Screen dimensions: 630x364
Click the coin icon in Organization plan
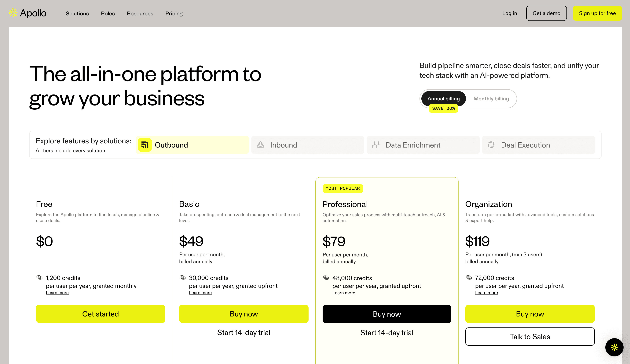(469, 278)
